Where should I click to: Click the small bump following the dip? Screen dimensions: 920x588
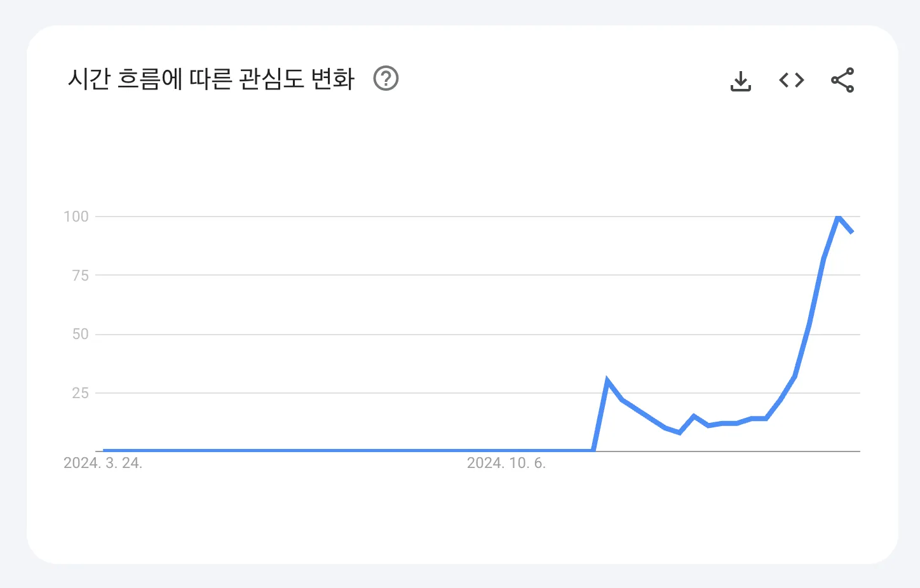(694, 416)
